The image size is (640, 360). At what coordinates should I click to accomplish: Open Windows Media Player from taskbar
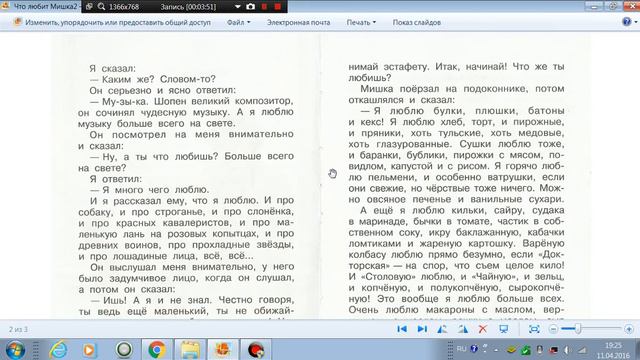(89, 350)
